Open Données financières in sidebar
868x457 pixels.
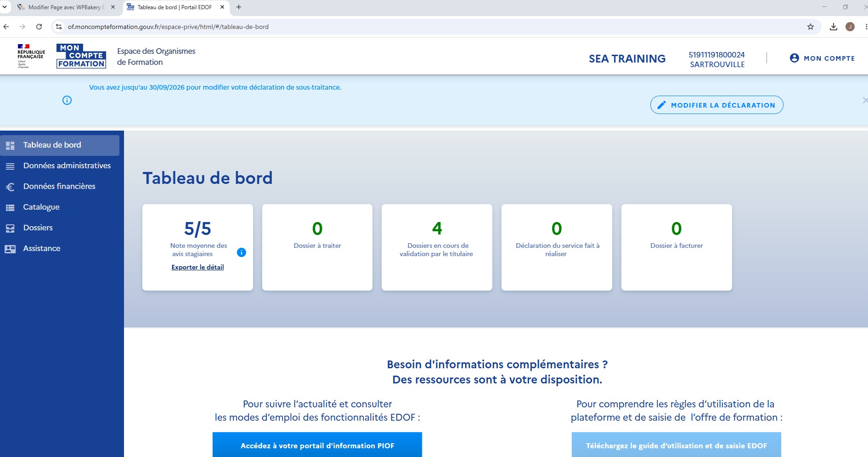59,186
